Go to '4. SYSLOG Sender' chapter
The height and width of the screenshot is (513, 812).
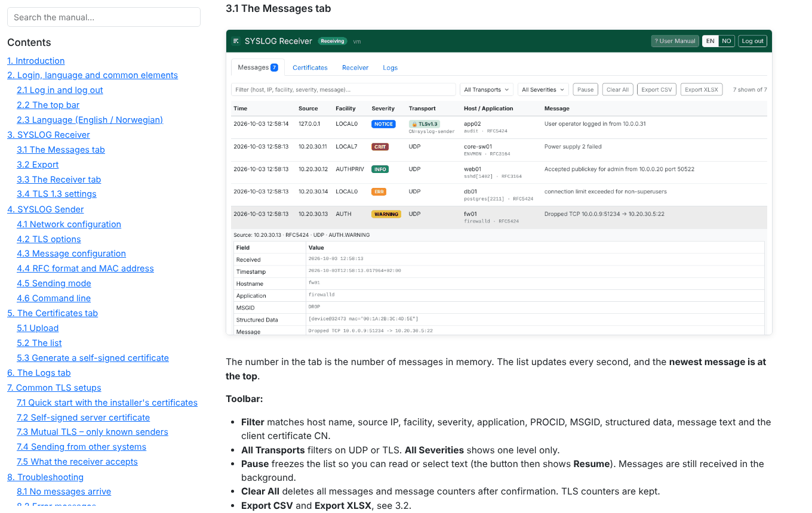[45, 209]
